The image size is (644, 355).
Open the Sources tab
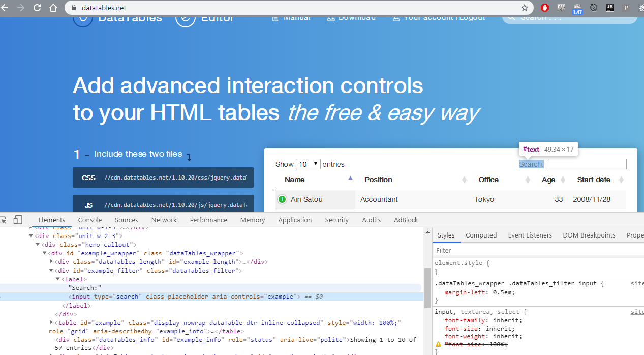(x=127, y=220)
